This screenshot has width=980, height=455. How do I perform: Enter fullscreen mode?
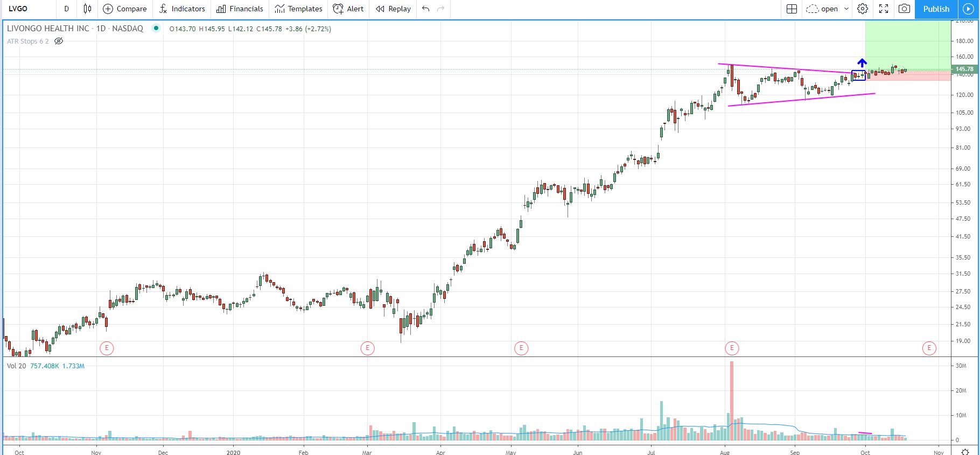884,9
